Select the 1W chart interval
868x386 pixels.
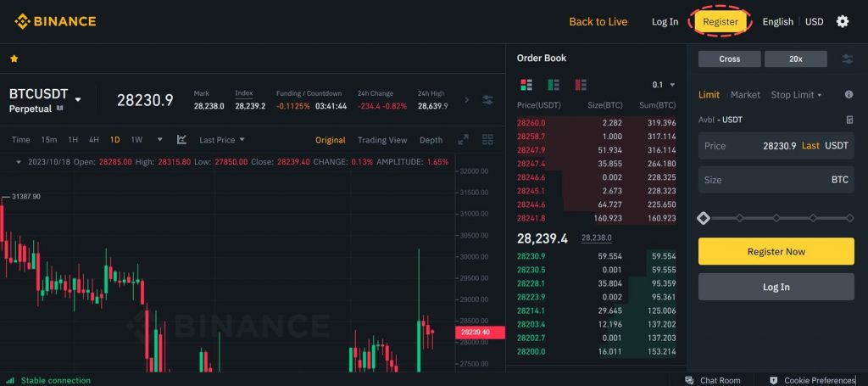136,140
